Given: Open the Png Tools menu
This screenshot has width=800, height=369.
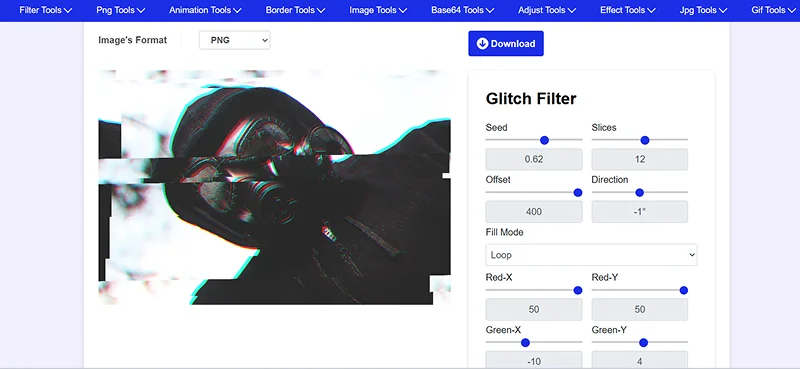Looking at the screenshot, I should [x=120, y=10].
